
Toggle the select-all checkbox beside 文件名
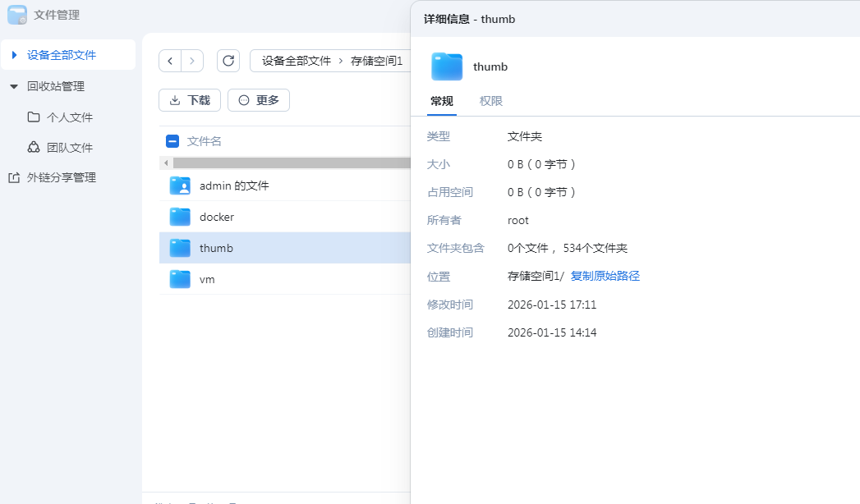[x=172, y=141]
